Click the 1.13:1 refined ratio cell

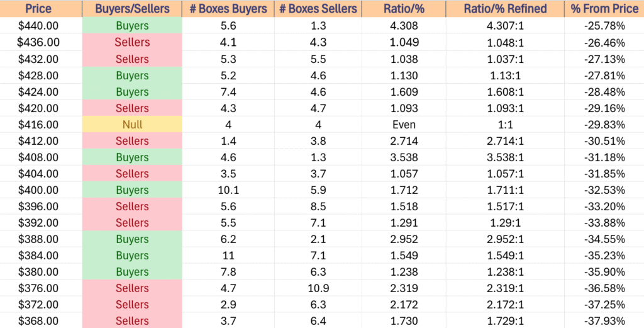pyautogui.click(x=505, y=76)
